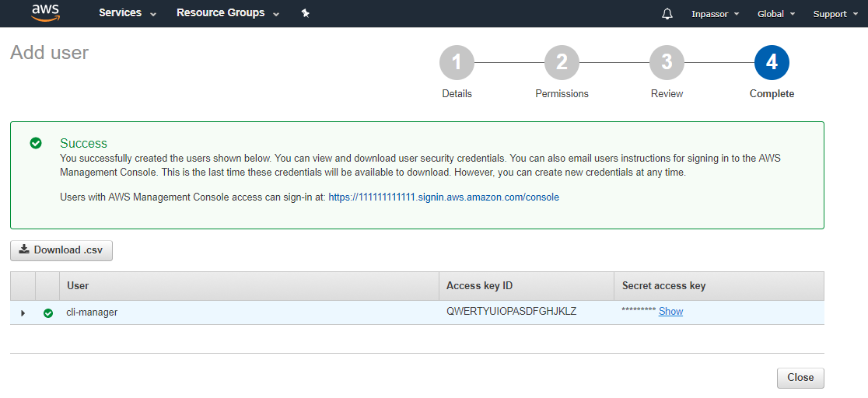This screenshot has height=398, width=868.
Task: Close the Add user wizard
Action: pyautogui.click(x=800, y=378)
